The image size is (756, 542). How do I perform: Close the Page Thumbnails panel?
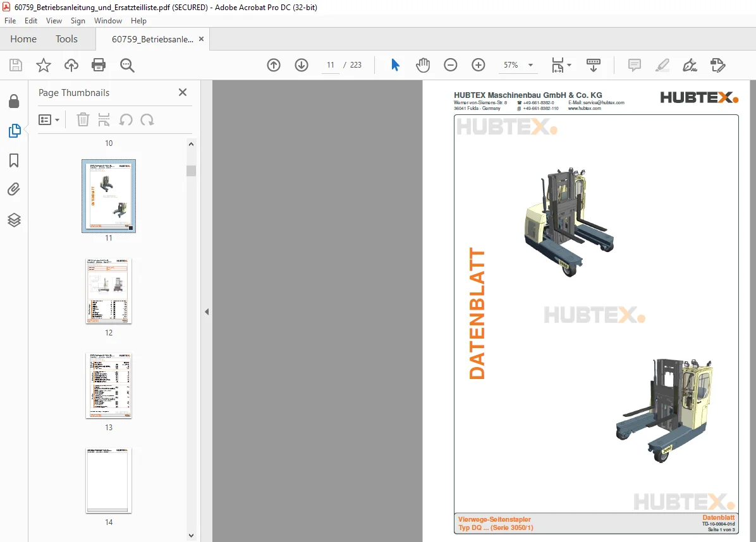point(183,92)
